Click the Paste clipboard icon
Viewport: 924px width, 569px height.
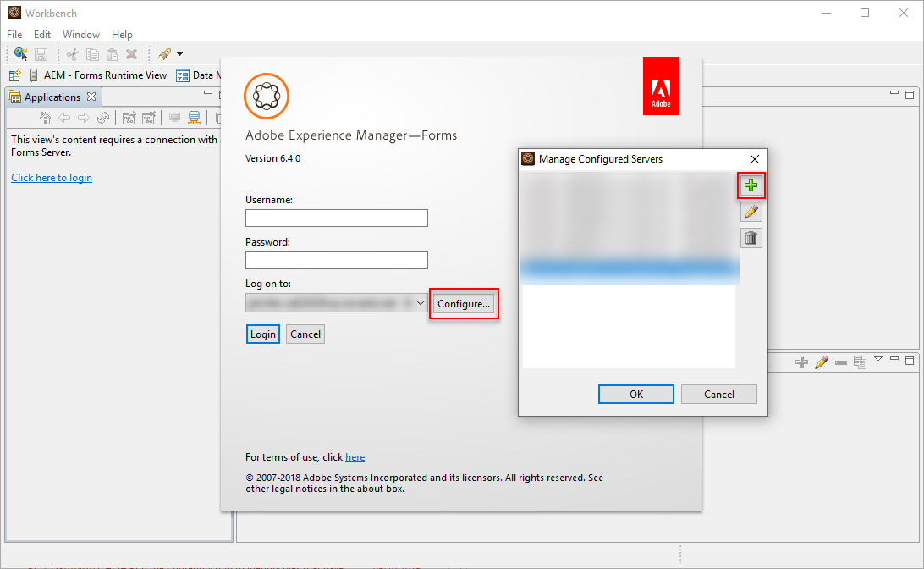coord(112,55)
